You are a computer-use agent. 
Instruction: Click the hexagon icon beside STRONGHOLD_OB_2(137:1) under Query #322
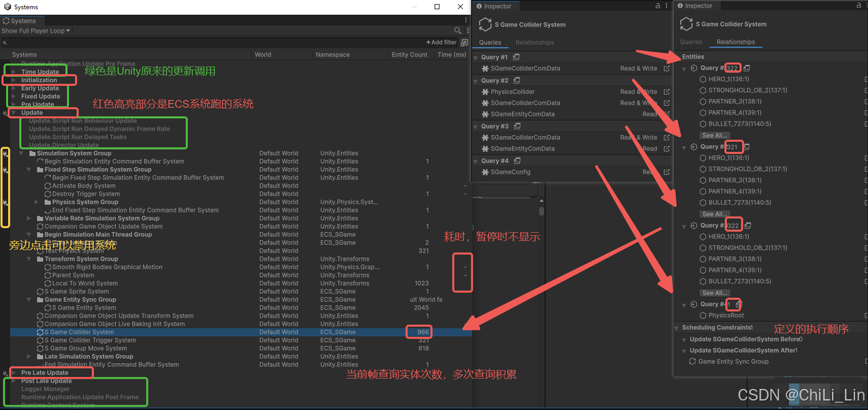pos(703,90)
